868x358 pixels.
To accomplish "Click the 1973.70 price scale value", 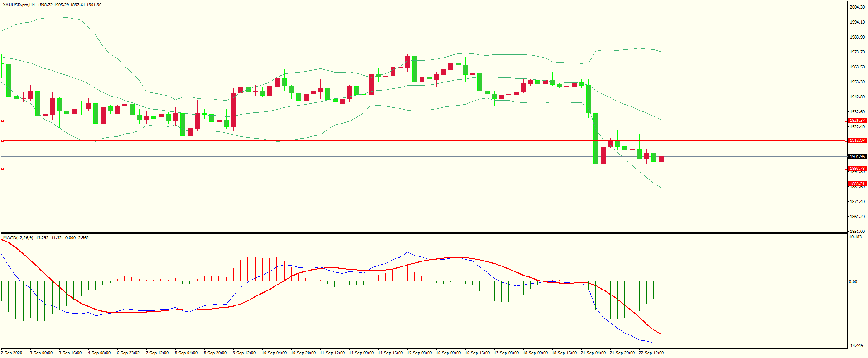I will coord(858,52).
